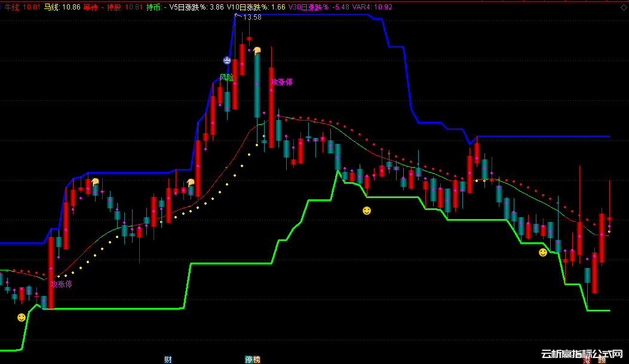Click the '预' marker at the bottom right
The width and height of the screenshot is (629, 364).
(x=602, y=360)
